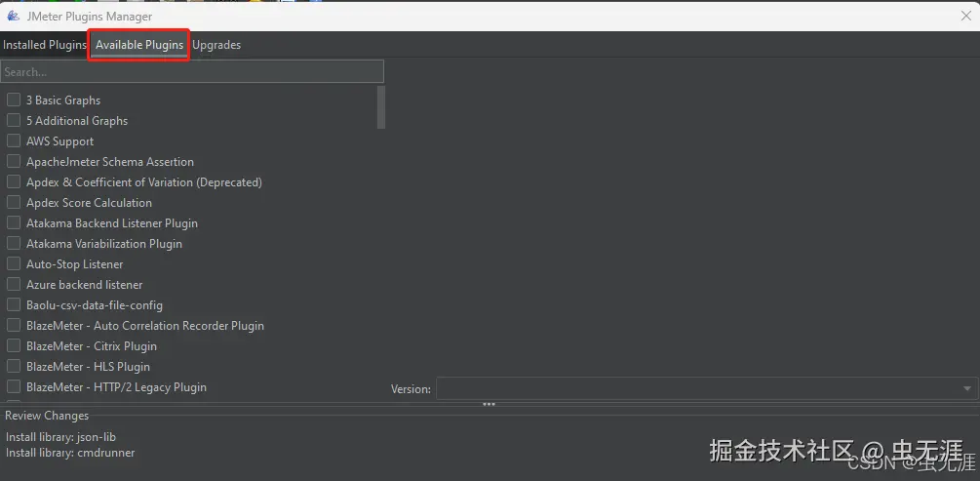Viewport: 980px width, 481px height.
Task: Tick Apdex Score Calculation checkbox
Action: (14, 203)
